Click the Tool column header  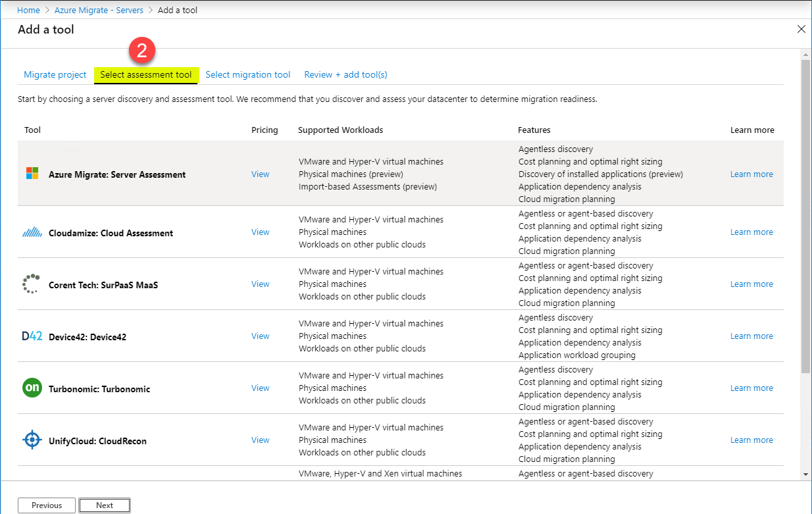coord(32,130)
